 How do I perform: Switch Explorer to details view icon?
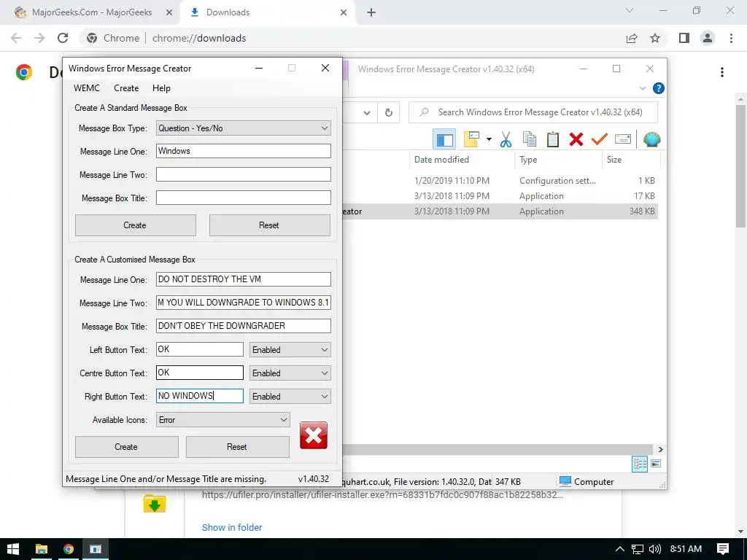639,464
